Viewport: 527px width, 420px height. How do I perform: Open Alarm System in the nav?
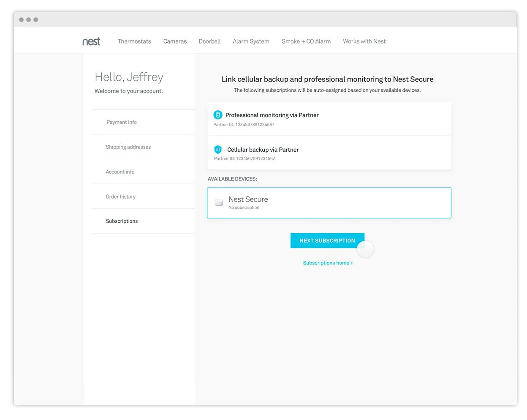(x=251, y=41)
